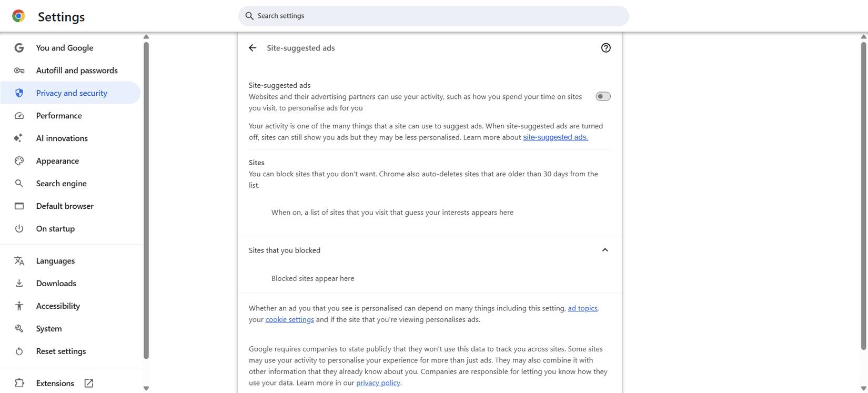Click the Extensions puzzle piece icon

pos(19,383)
